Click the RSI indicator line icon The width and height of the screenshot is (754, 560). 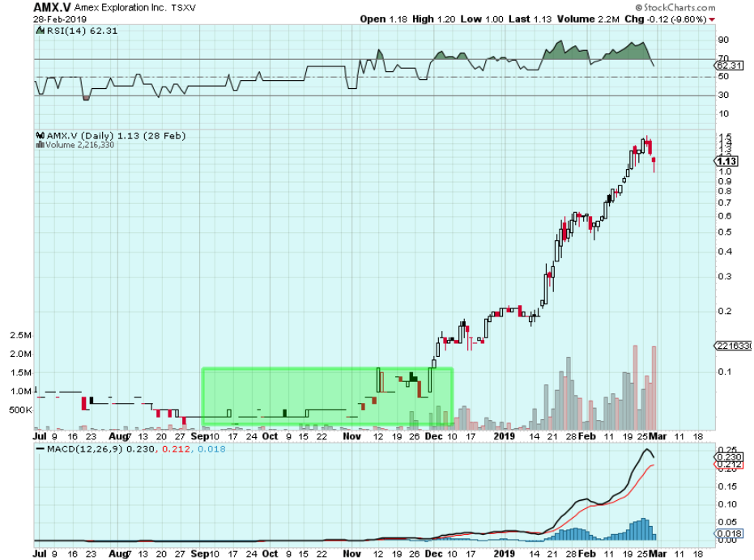tap(40, 31)
